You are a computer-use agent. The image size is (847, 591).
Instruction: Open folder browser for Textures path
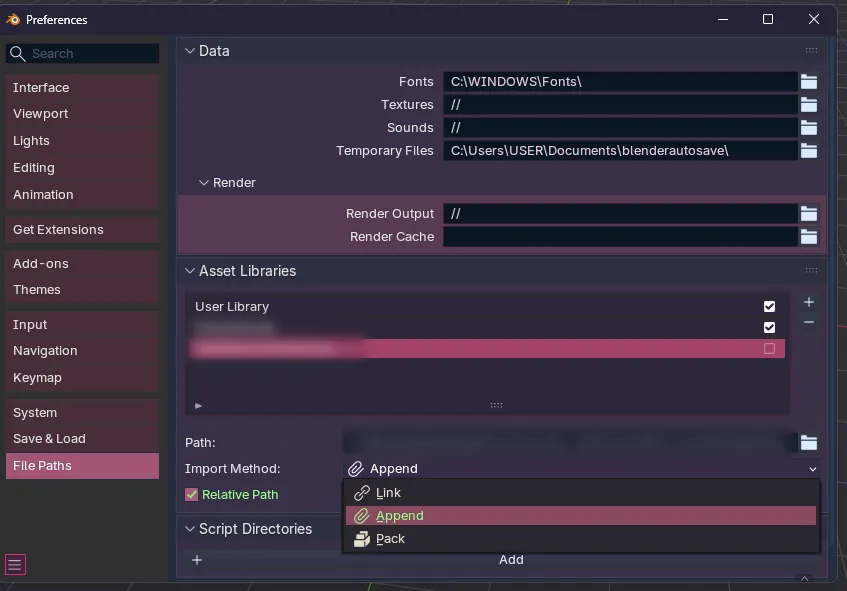point(808,105)
